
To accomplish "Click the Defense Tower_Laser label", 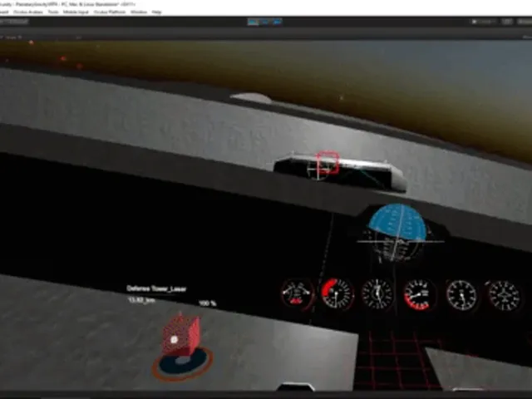I will pyautogui.click(x=156, y=288).
